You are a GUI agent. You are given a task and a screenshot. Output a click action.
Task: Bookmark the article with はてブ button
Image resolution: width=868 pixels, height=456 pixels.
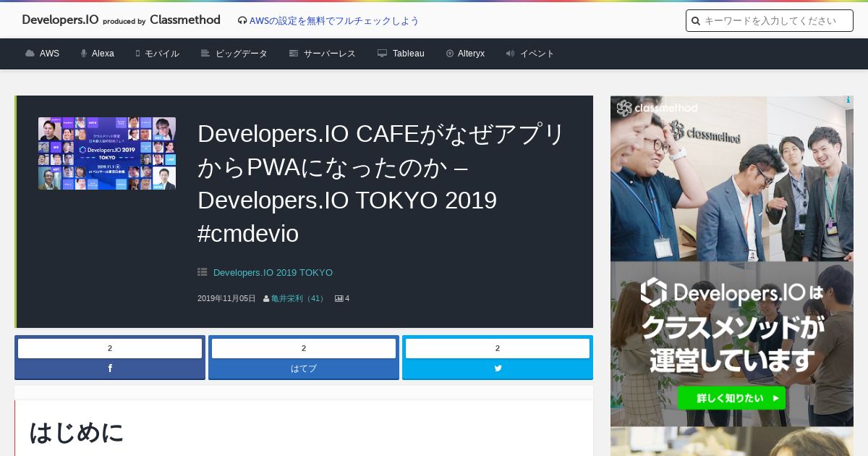[304, 368]
